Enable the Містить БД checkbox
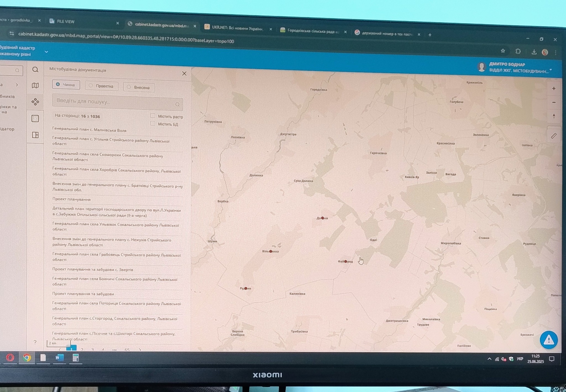 [x=153, y=123]
